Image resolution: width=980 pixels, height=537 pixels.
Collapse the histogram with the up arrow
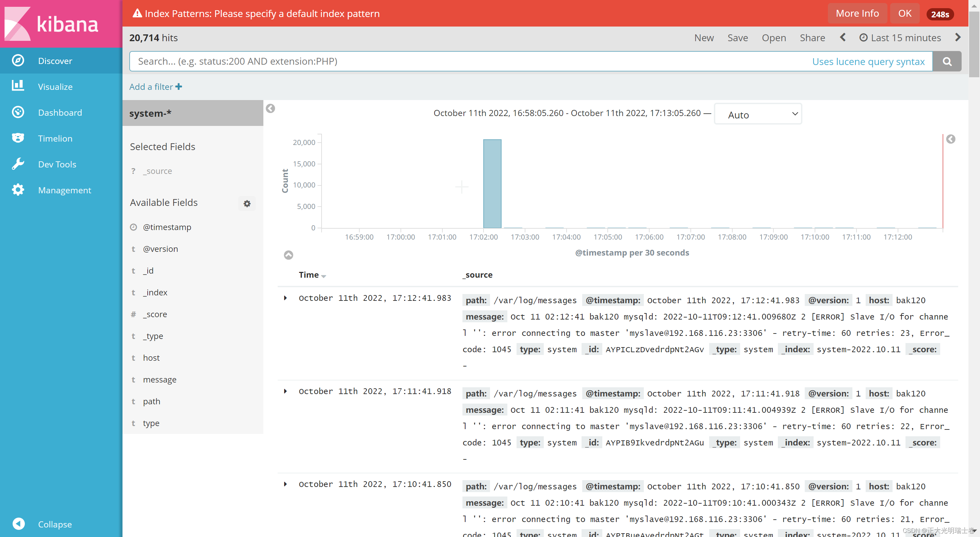(x=288, y=255)
